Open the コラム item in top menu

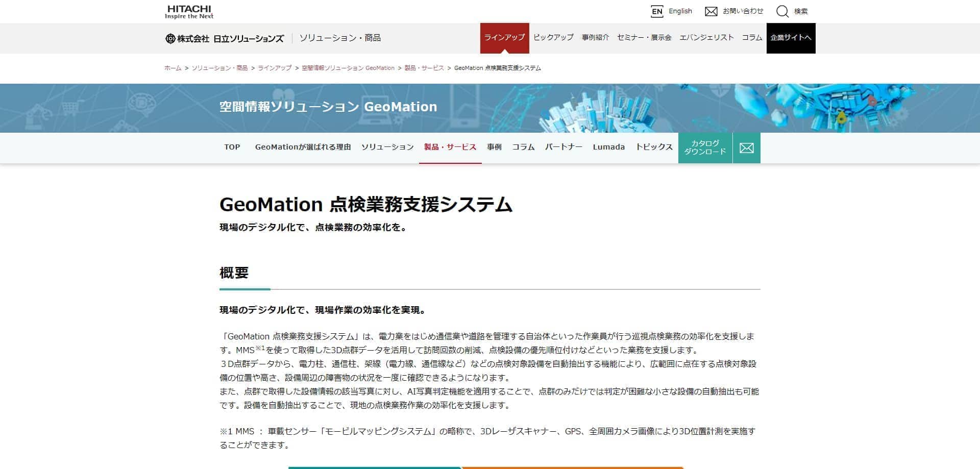tap(752, 37)
